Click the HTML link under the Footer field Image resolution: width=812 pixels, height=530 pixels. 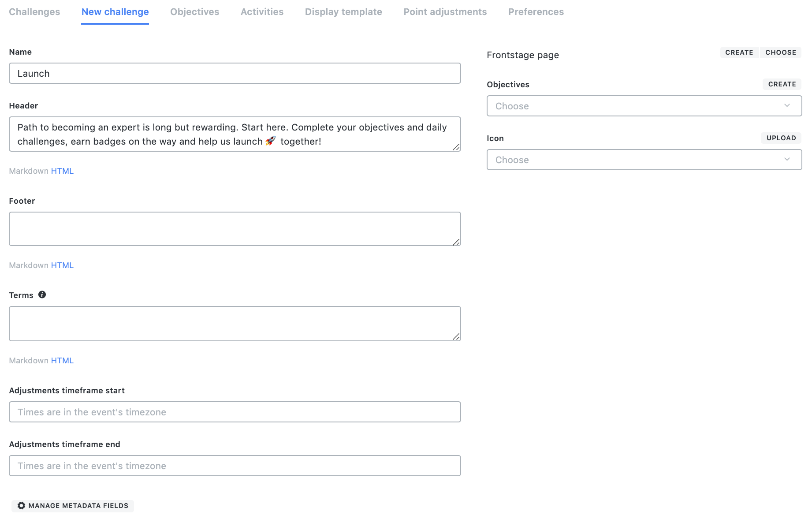62,265
